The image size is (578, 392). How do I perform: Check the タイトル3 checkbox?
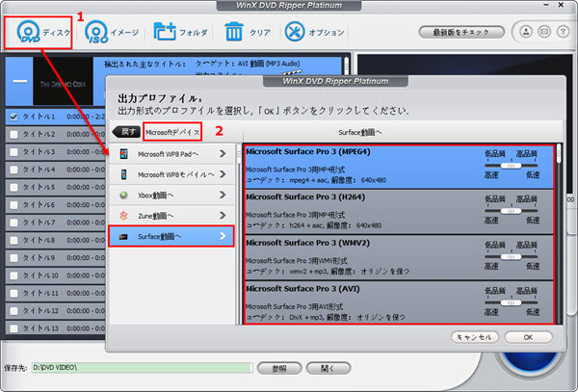tap(13, 152)
